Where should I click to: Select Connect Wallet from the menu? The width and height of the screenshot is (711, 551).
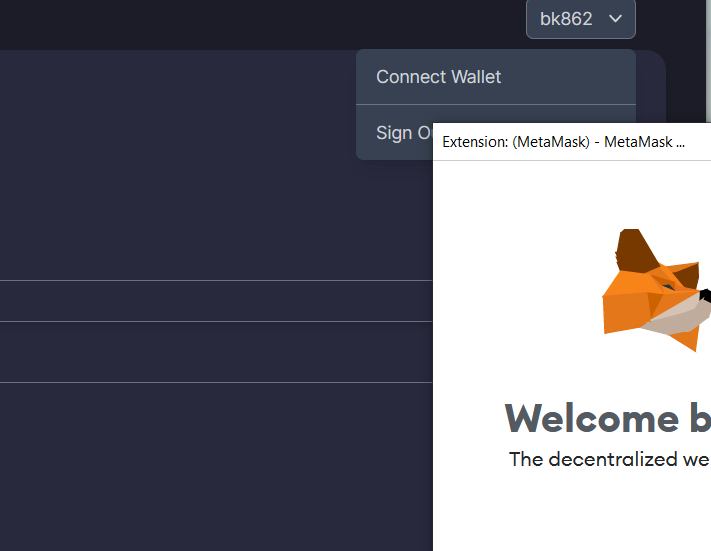[x=496, y=77]
